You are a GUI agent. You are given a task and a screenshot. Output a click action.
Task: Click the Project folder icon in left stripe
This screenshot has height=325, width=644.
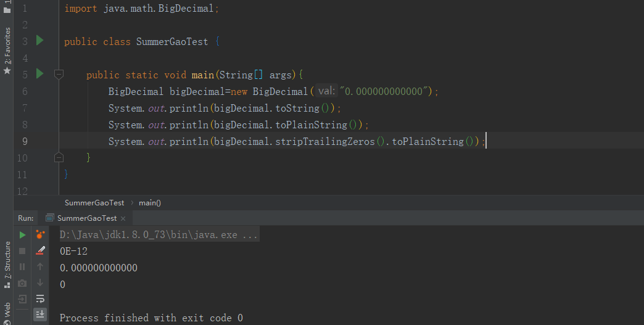pos(7,10)
